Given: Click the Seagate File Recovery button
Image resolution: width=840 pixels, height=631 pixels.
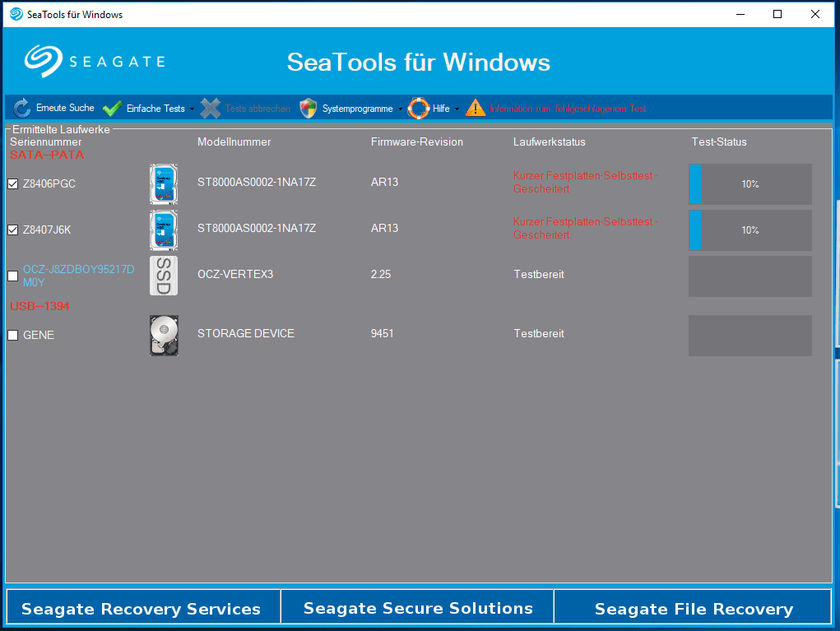Looking at the screenshot, I should click(693, 606).
